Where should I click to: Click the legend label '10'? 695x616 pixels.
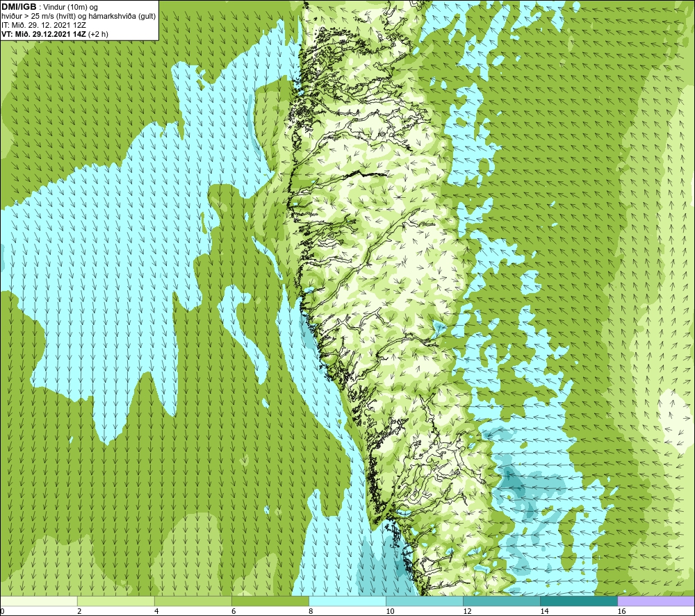(x=390, y=612)
